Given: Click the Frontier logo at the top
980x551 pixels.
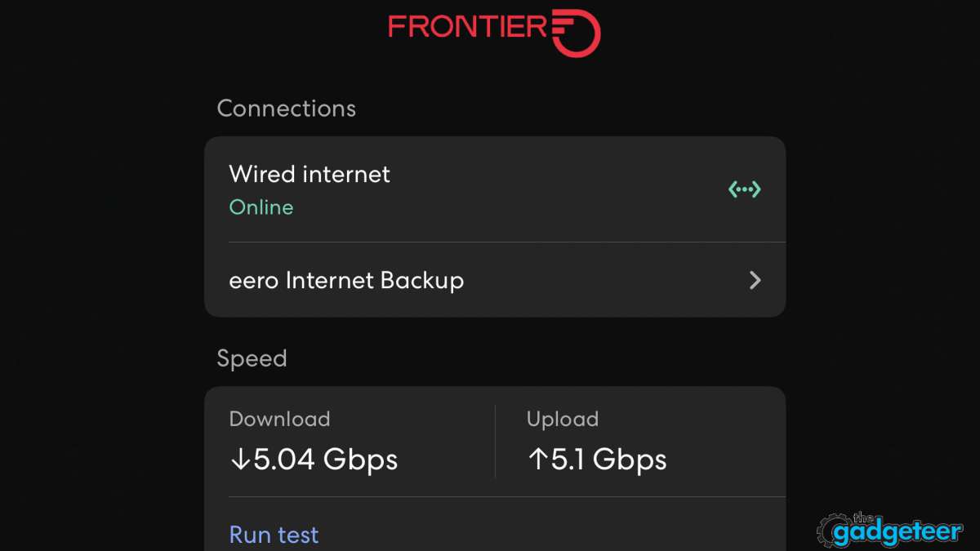Looking at the screenshot, I should pos(494,31).
